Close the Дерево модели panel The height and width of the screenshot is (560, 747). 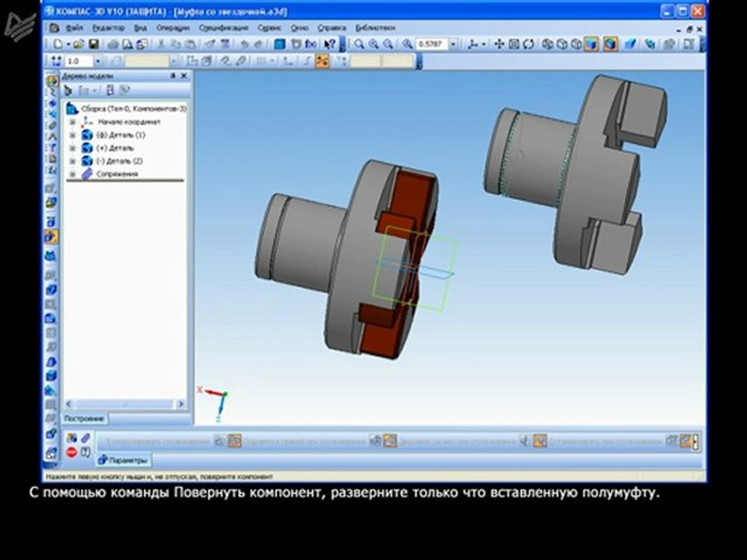click(x=184, y=76)
